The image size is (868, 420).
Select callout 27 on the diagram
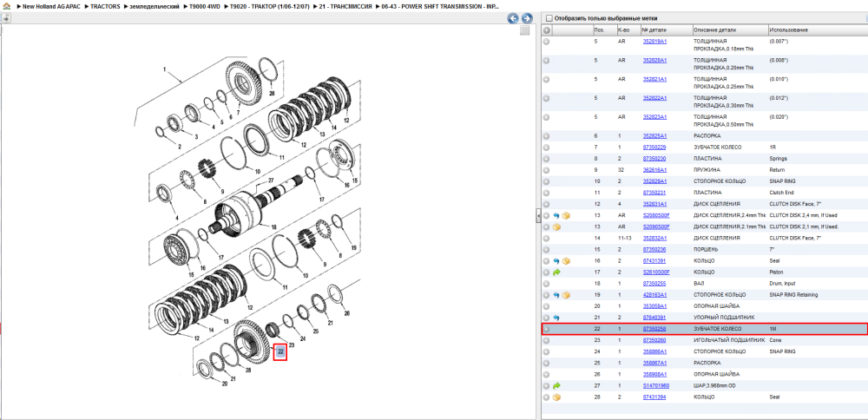[x=271, y=181]
